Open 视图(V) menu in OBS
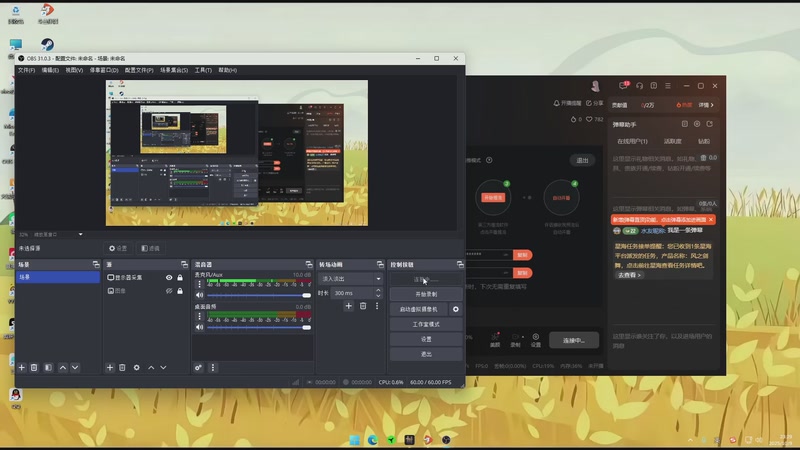Screen dimensions: 800x450 74,70
